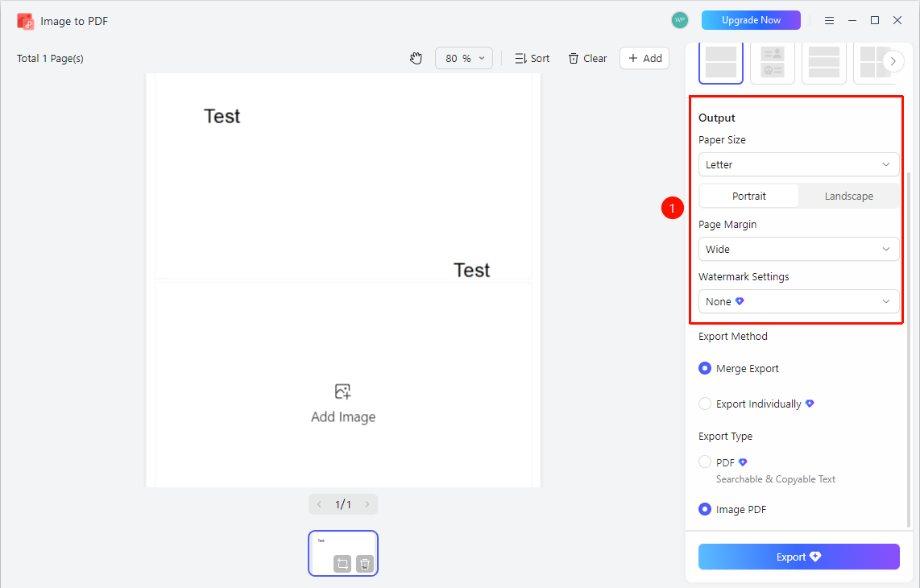Select the Merge Export radio button
The image size is (920, 588).
pyautogui.click(x=705, y=369)
